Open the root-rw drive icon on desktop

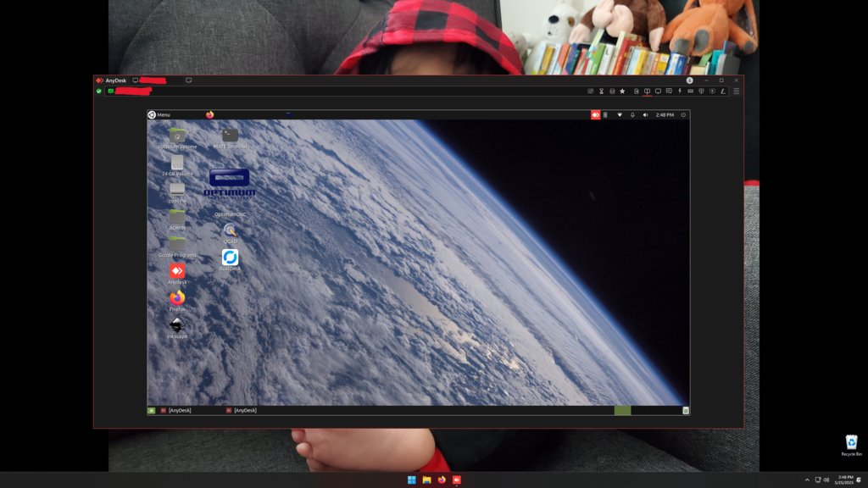point(177,192)
